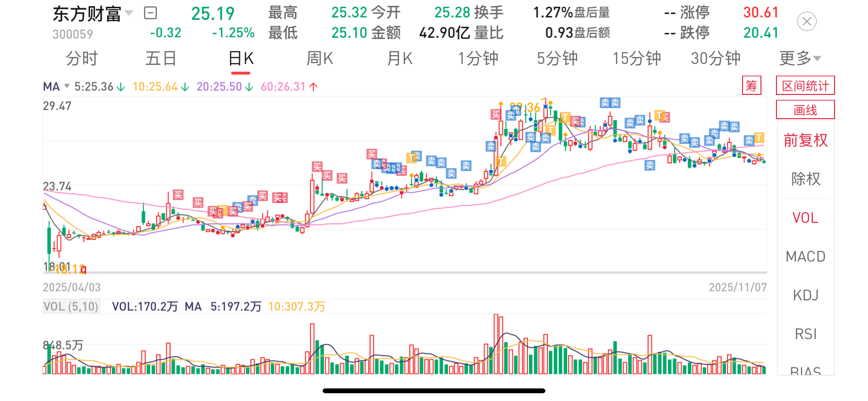
Task: Tap stock name 东方财富
Action: pyautogui.click(x=87, y=14)
